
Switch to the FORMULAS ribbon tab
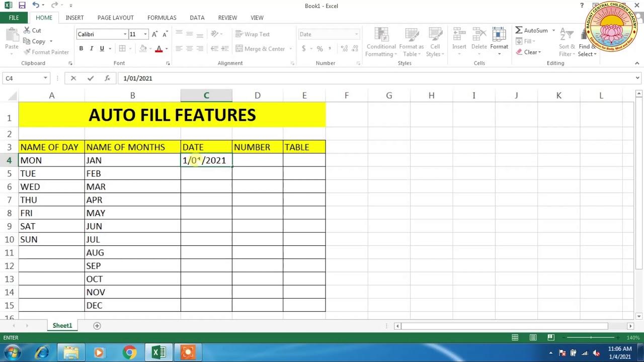tap(162, 18)
